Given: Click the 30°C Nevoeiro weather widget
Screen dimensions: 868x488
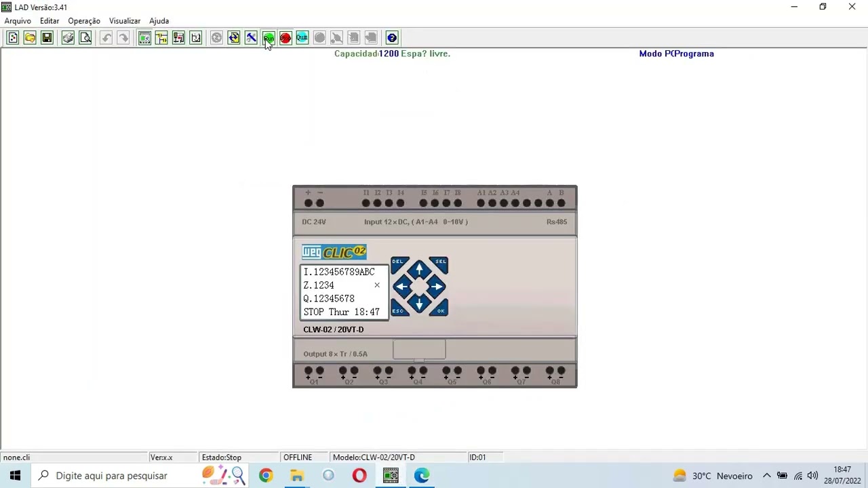Looking at the screenshot, I should point(712,476).
